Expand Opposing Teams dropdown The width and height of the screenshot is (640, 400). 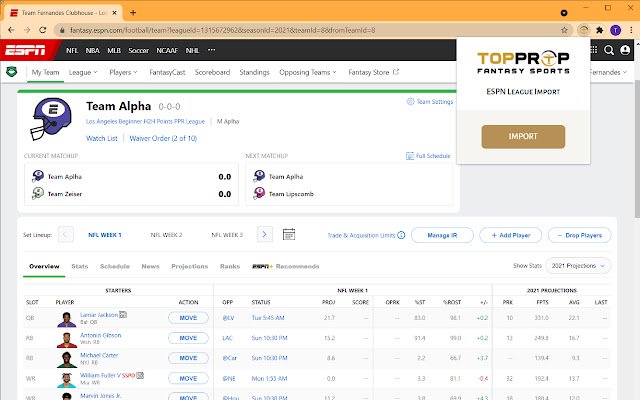pos(308,72)
